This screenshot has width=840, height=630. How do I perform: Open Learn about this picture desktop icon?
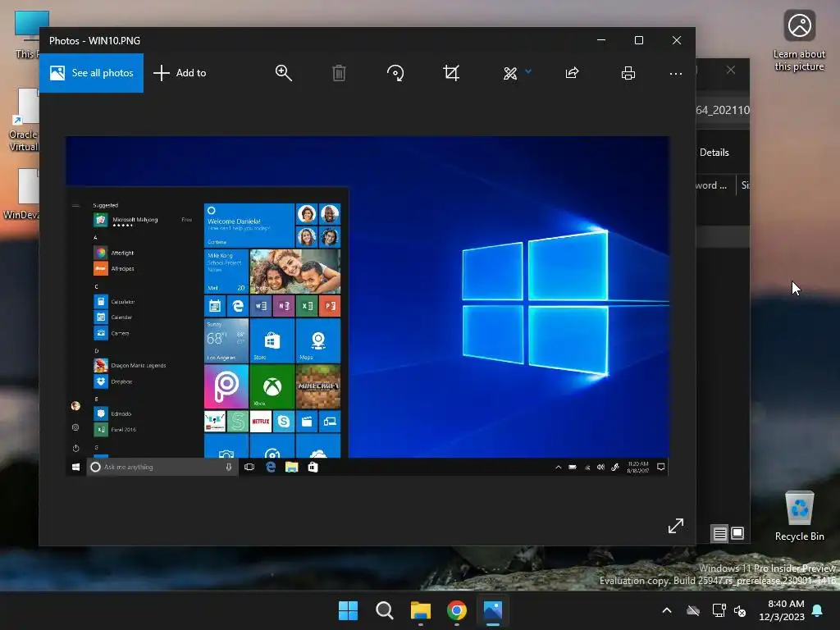[799, 41]
